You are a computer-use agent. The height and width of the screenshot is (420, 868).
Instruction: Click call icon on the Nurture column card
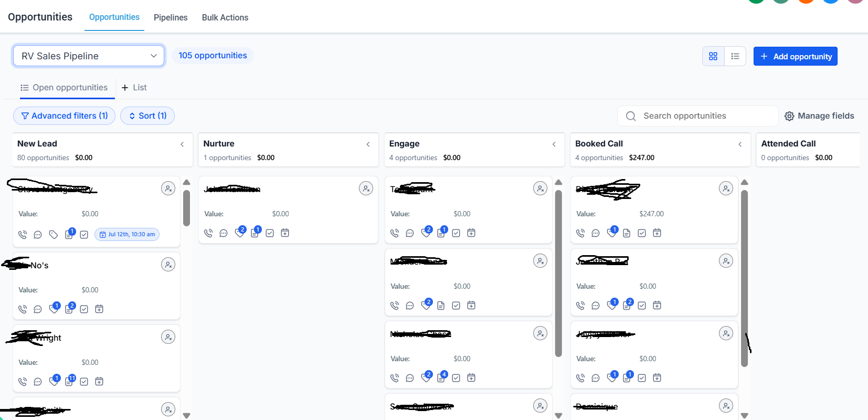[208, 233]
